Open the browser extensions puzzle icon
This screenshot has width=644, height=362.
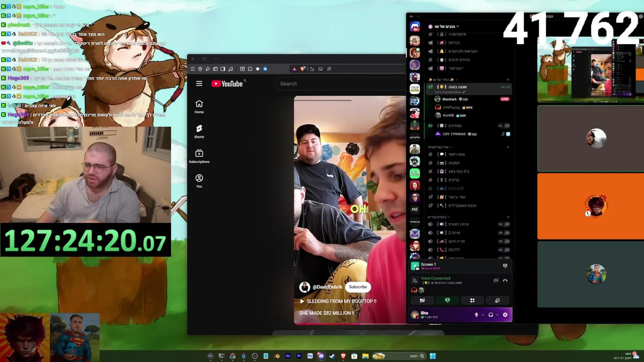tap(250, 69)
